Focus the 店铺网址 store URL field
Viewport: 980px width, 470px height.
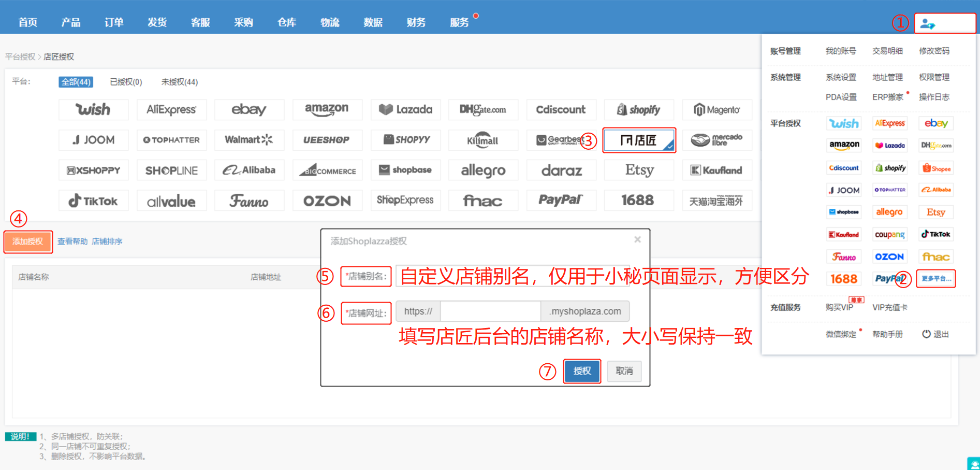point(490,311)
